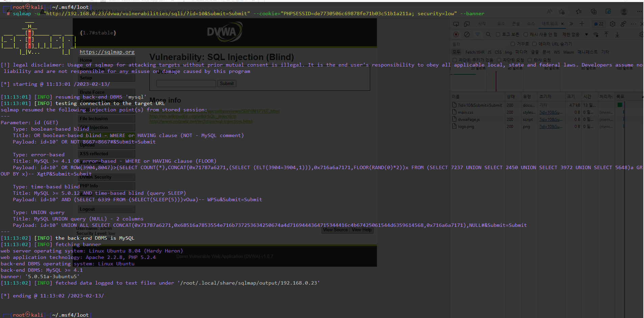Clear network log with the circle-slash icon
Screen dimensions: 644x318
click(x=467, y=34)
